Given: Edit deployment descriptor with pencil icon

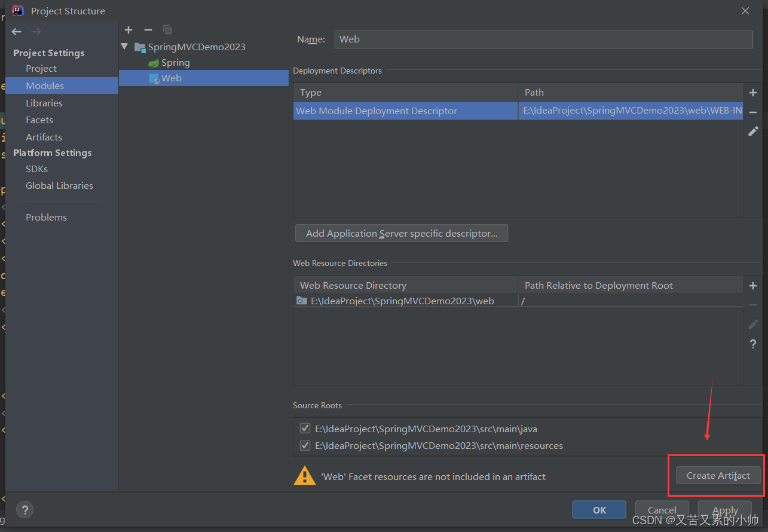Looking at the screenshot, I should tap(753, 131).
